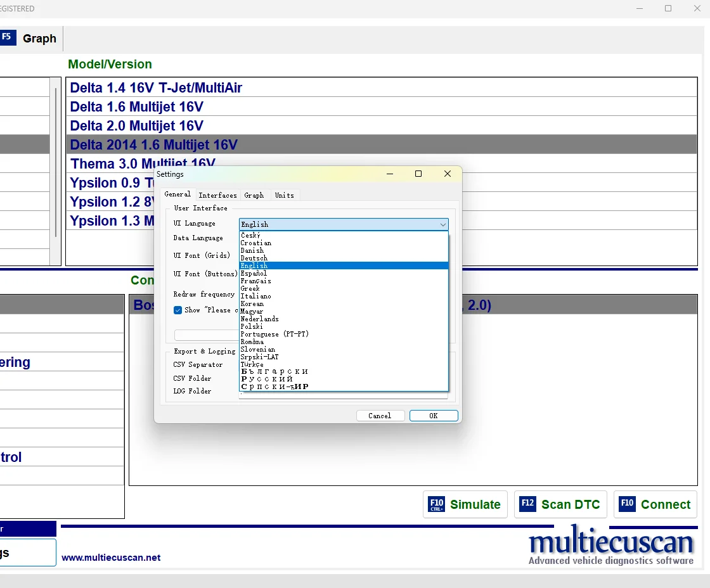
Task: Pick Srpski-LAT language option
Action: point(344,357)
